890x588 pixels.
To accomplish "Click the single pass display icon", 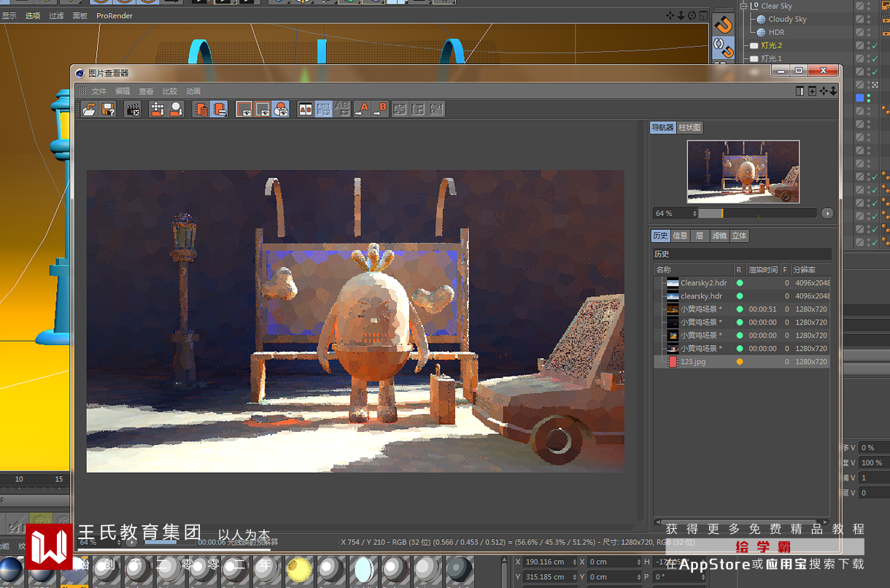I will 263,109.
